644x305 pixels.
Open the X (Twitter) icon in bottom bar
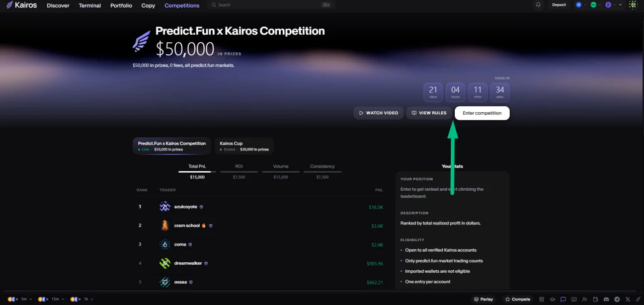[627, 299]
